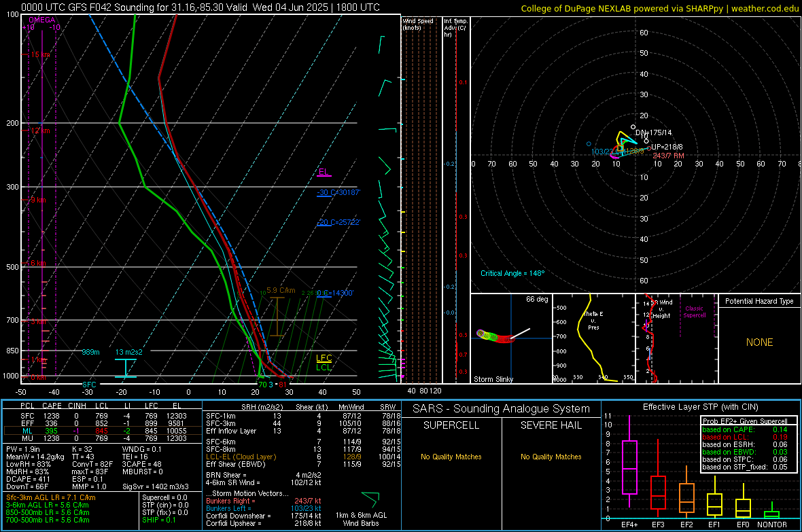The height and width of the screenshot is (532, 802).
Task: Click '66 deg' in the Storm Slinky panel
Action: [537, 299]
